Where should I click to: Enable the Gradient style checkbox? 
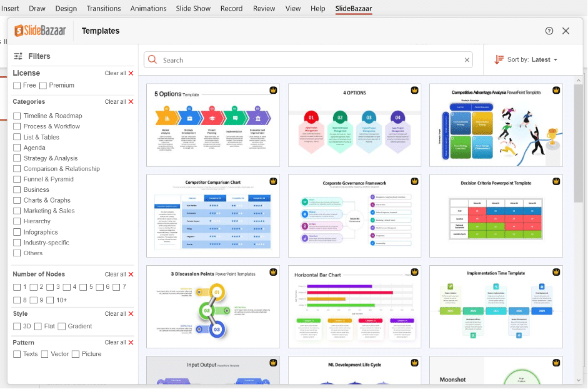tap(61, 326)
